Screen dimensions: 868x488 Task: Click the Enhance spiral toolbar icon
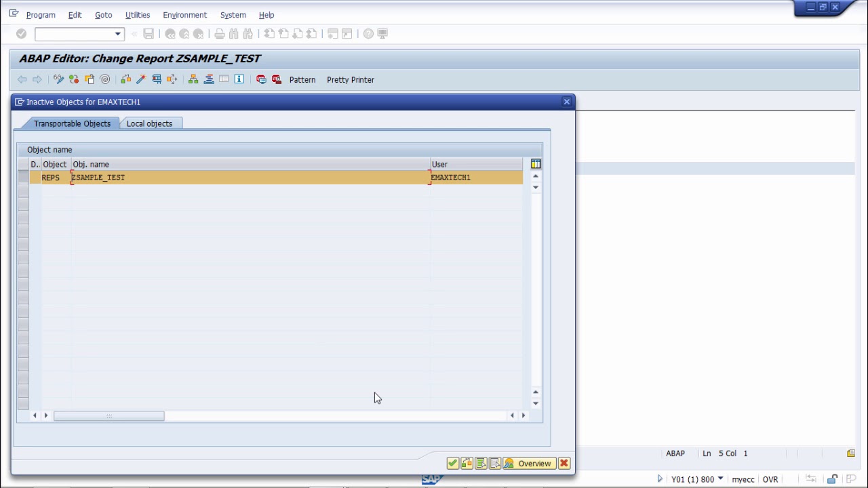pyautogui.click(x=105, y=79)
